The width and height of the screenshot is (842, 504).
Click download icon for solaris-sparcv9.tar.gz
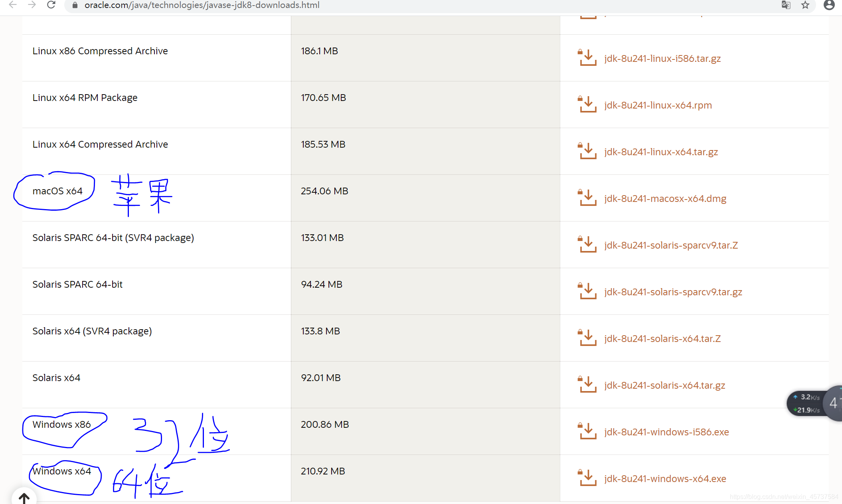pyautogui.click(x=587, y=291)
